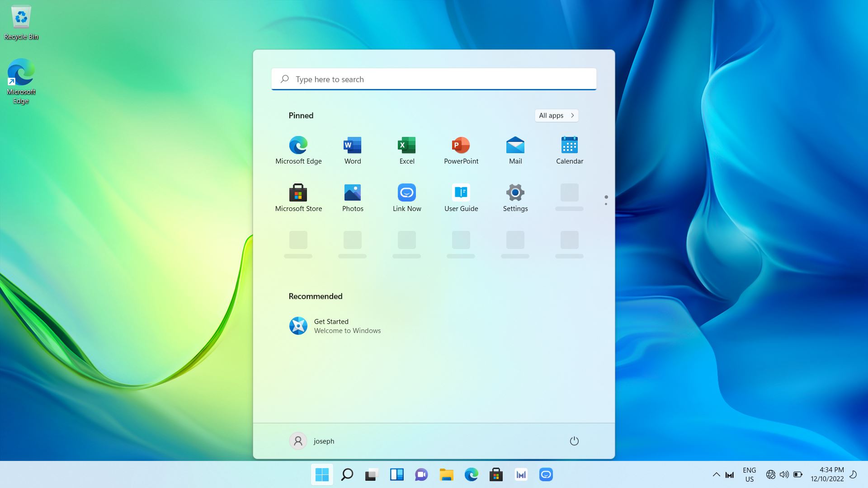Open the clock showing 4:34 PM
868x488 pixels.
(x=827, y=474)
